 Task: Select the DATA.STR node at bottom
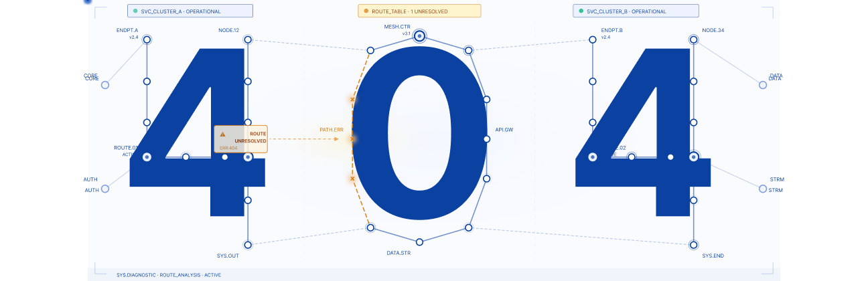[x=419, y=242]
